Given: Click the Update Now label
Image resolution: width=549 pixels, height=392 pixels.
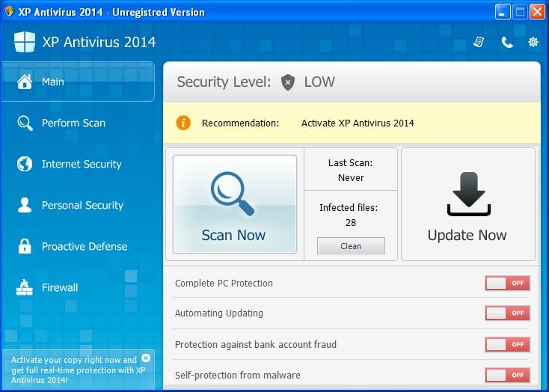Looking at the screenshot, I should tap(467, 235).
